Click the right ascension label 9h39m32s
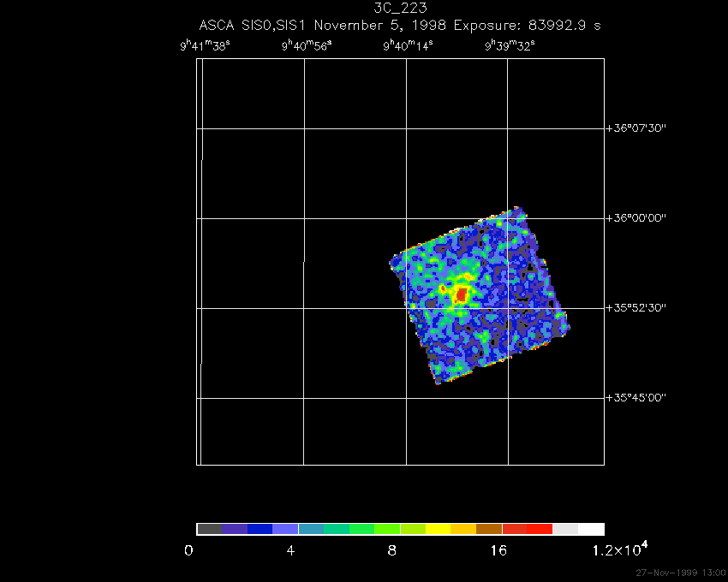This screenshot has height=582, width=728. (x=510, y=45)
